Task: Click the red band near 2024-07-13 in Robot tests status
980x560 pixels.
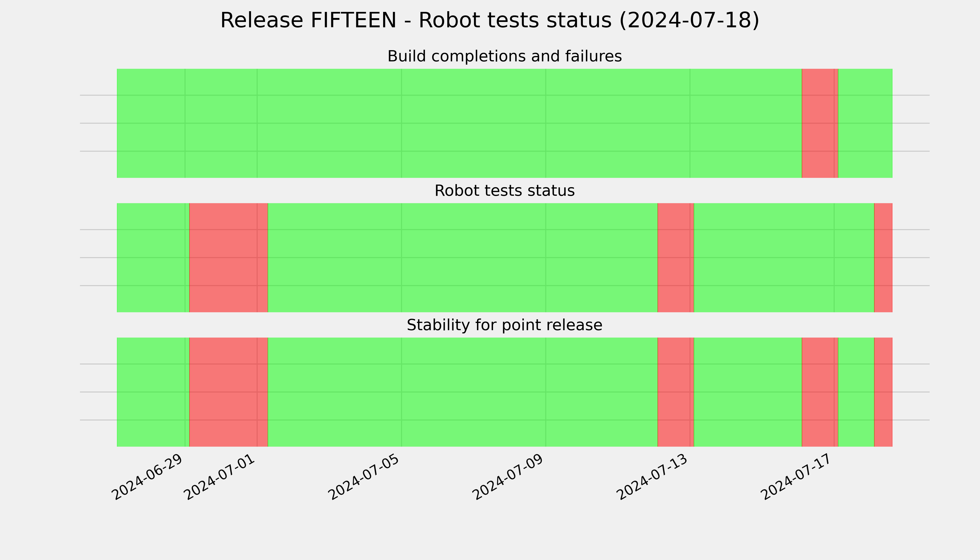Action: pyautogui.click(x=676, y=258)
